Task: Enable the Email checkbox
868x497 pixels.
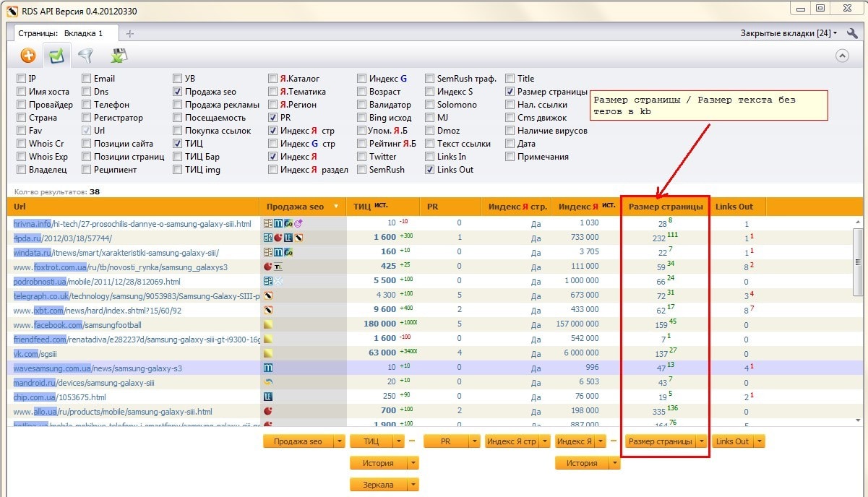Action: pyautogui.click(x=87, y=79)
